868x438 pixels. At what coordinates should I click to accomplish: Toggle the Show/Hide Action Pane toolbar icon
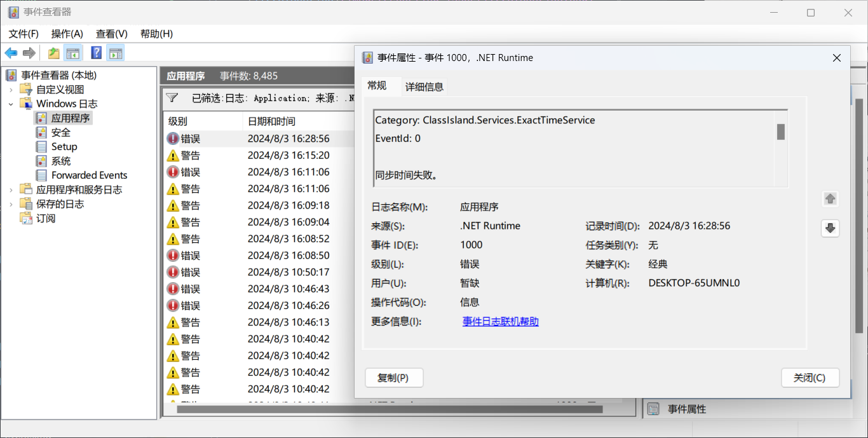click(x=116, y=53)
